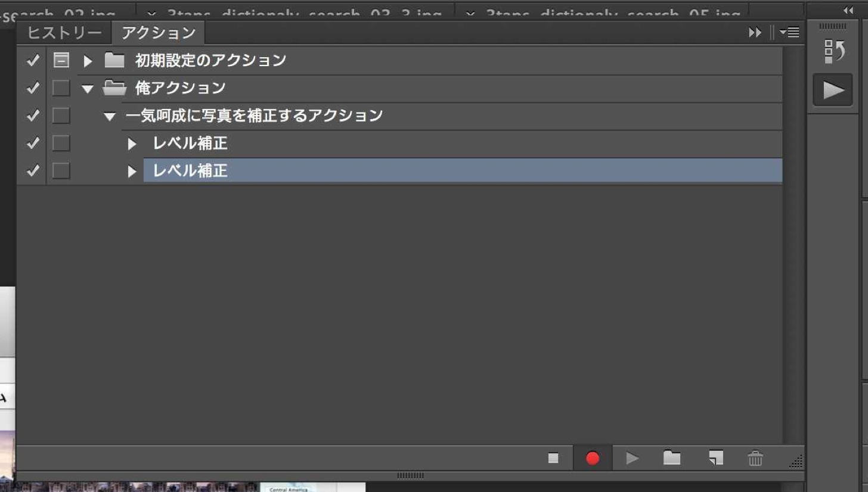
Task: Toggle dialog box for highlighted レベル補正
Action: 61,171
